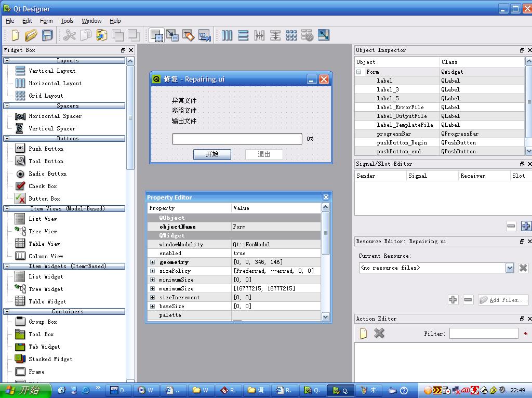Click the Paste toolbar icon
532x398 pixels.
[101, 35]
